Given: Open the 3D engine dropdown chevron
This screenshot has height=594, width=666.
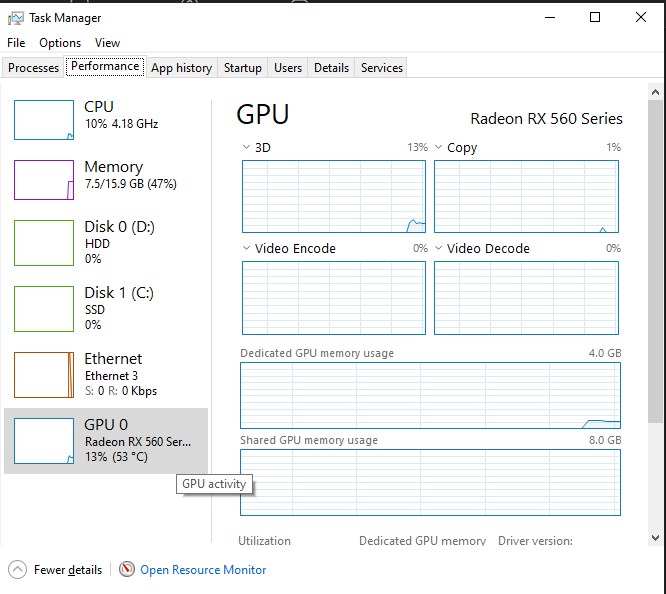Looking at the screenshot, I should click(246, 147).
